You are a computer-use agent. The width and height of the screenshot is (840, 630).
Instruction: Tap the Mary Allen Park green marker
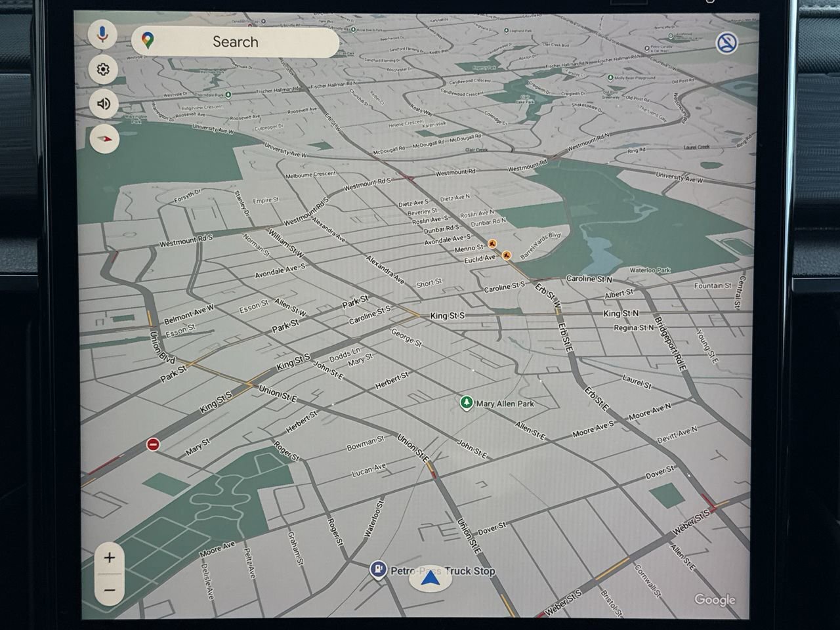click(467, 402)
